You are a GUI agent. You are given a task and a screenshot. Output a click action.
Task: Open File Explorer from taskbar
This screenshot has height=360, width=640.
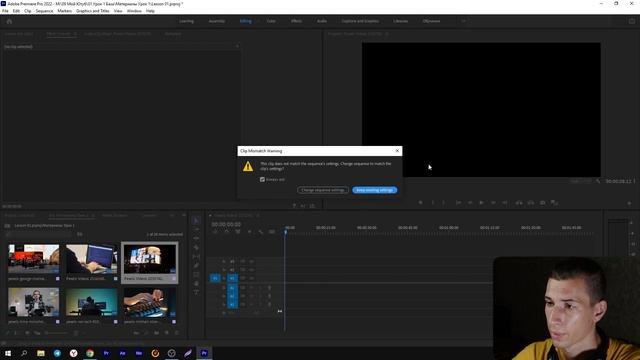41,353
